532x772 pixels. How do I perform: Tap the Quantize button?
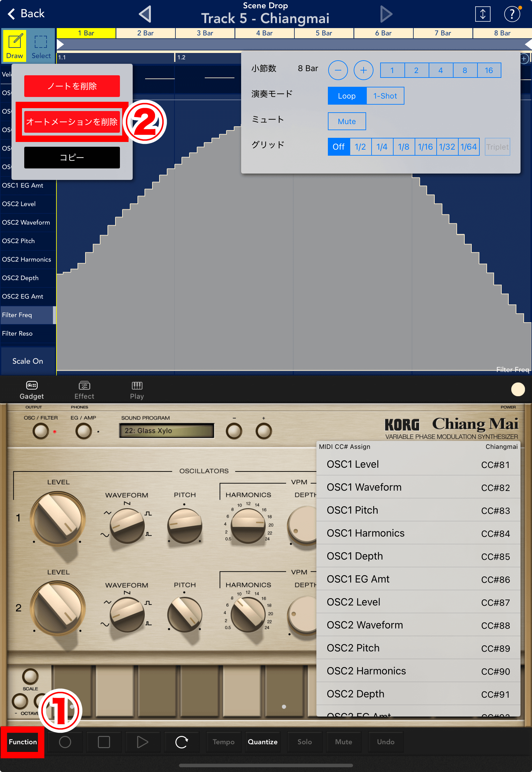(x=262, y=742)
